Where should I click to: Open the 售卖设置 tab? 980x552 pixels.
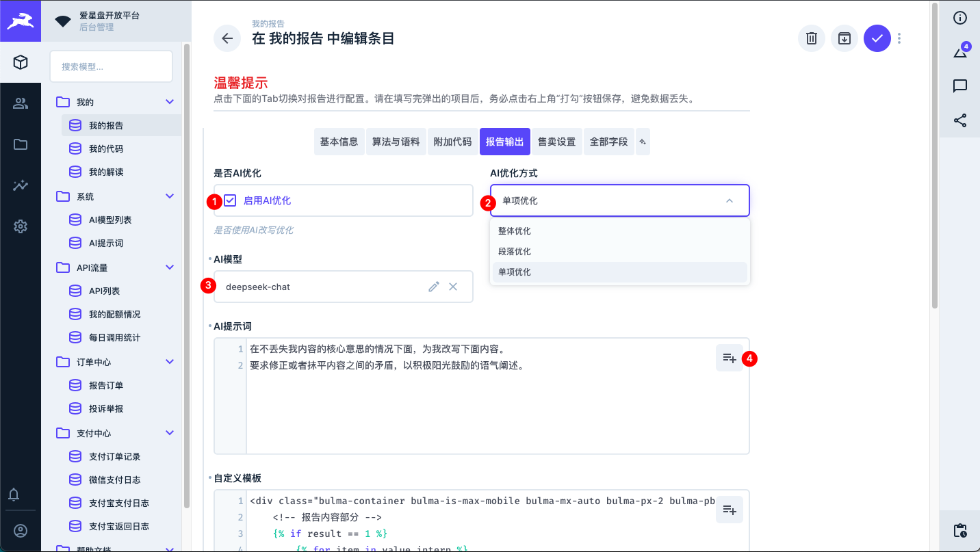point(556,142)
